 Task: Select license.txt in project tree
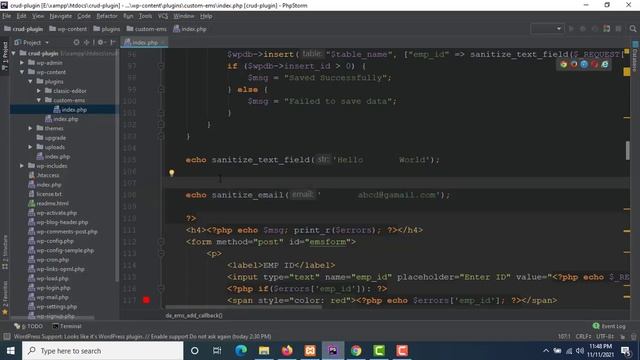tap(45, 194)
